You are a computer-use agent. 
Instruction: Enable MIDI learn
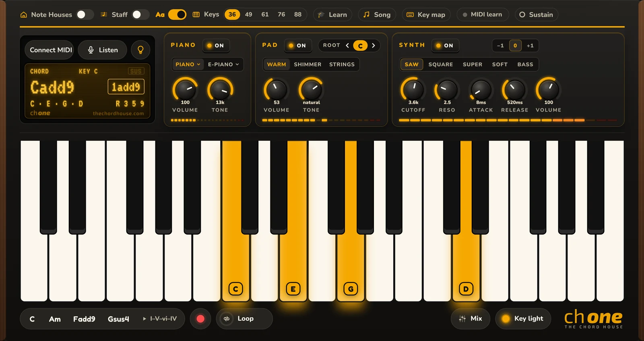click(483, 15)
